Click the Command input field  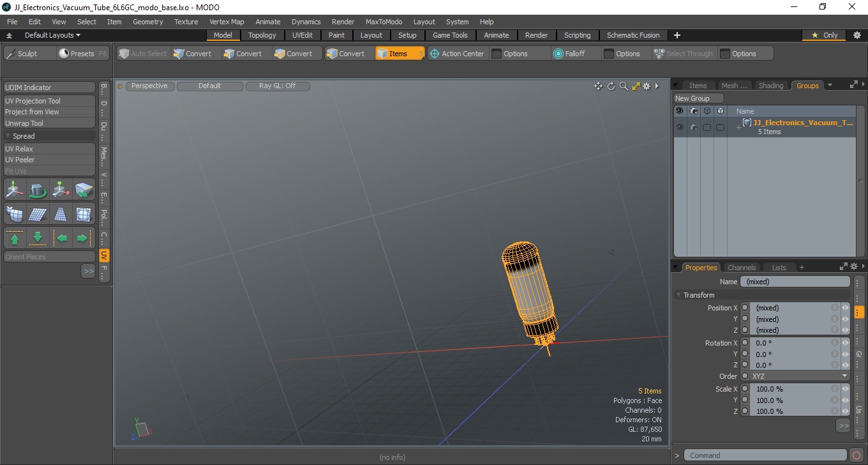pyautogui.click(x=766, y=455)
